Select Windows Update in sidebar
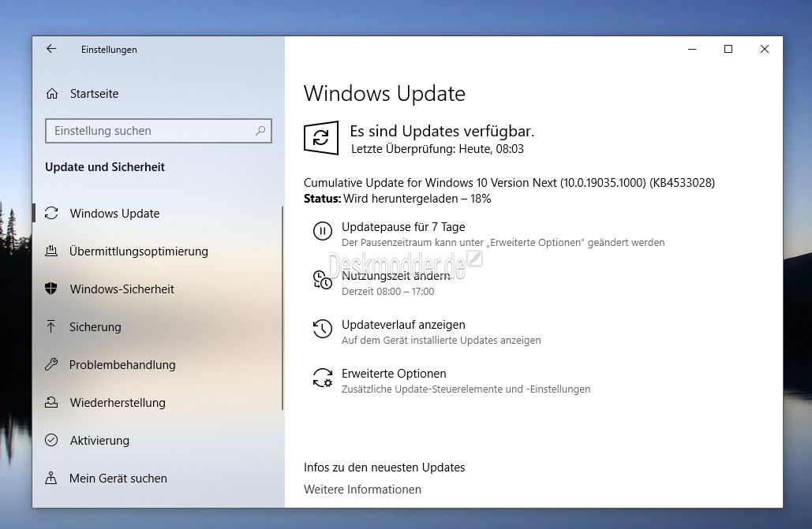 pos(114,214)
